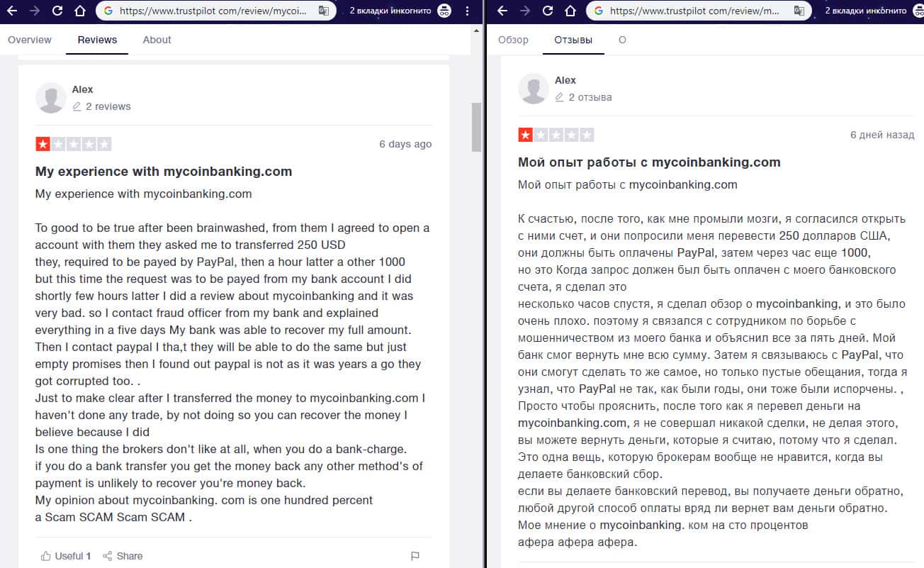Switch to the Overview tab
Viewport: 924px width, 568px height.
tap(30, 40)
